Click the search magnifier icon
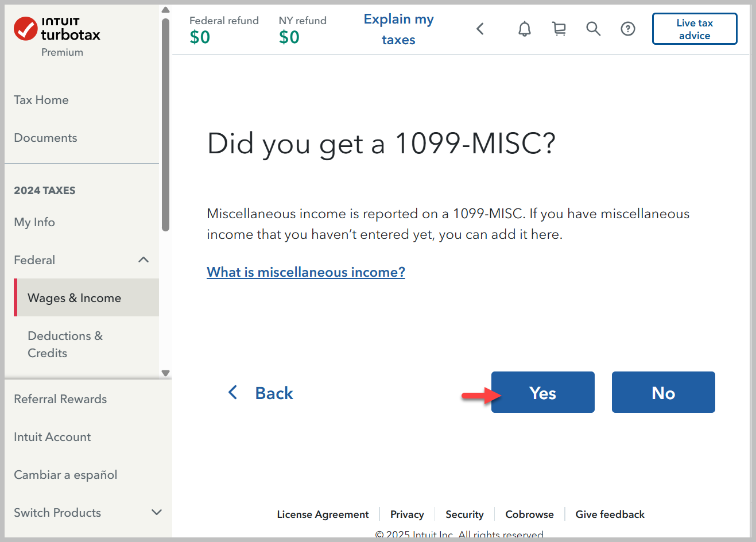 (594, 29)
